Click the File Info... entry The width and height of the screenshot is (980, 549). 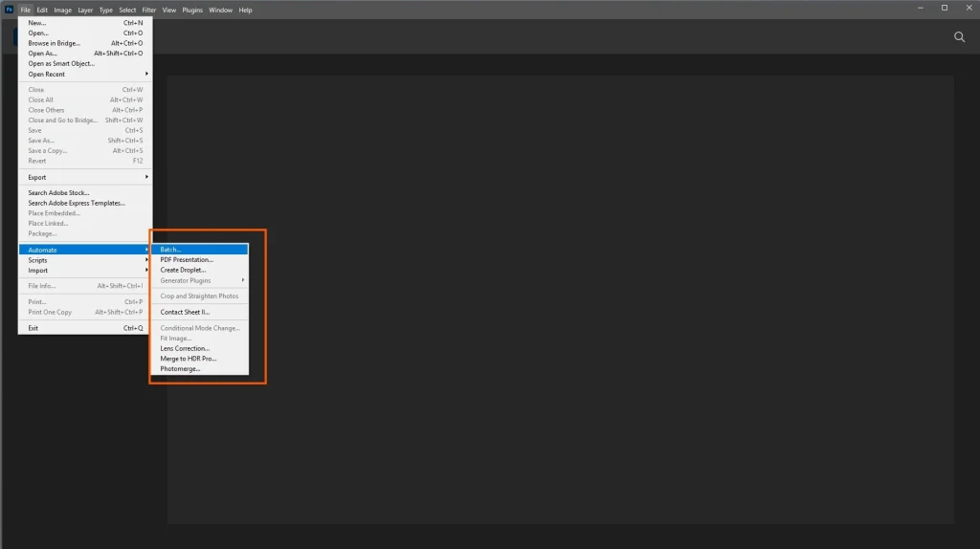pos(85,286)
